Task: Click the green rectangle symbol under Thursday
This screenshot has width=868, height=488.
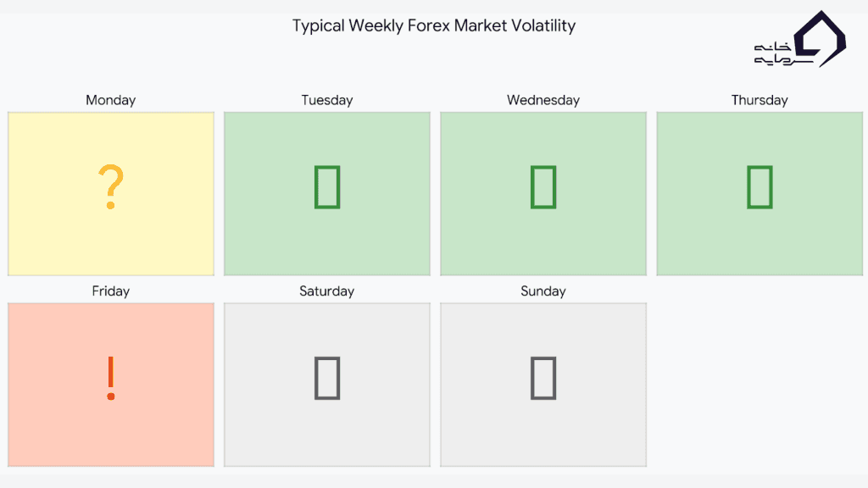Action: pos(759,187)
